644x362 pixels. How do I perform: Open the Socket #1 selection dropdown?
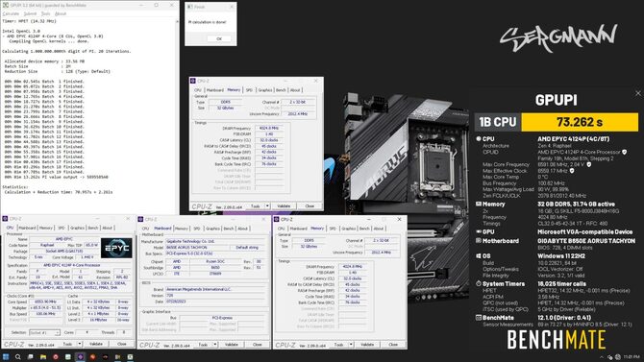pos(44,332)
